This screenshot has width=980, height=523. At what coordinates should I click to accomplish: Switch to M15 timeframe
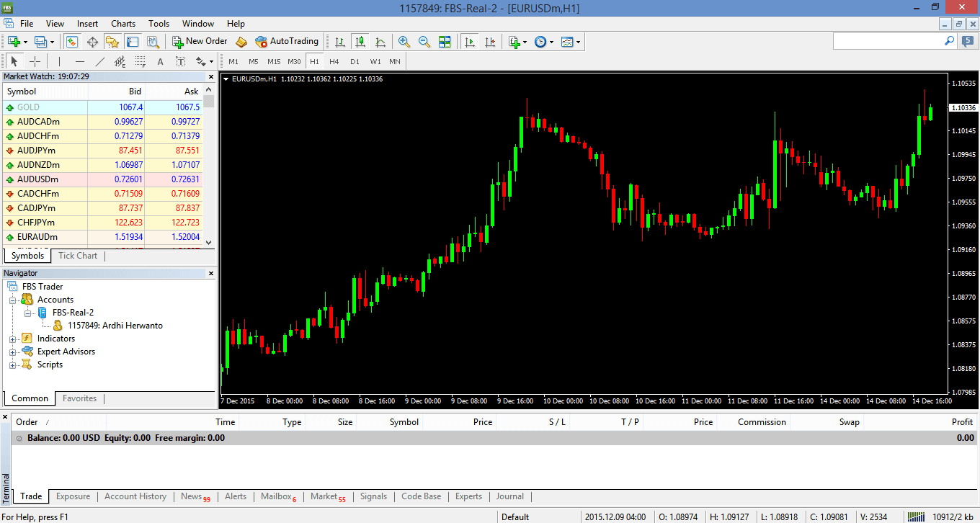point(274,62)
